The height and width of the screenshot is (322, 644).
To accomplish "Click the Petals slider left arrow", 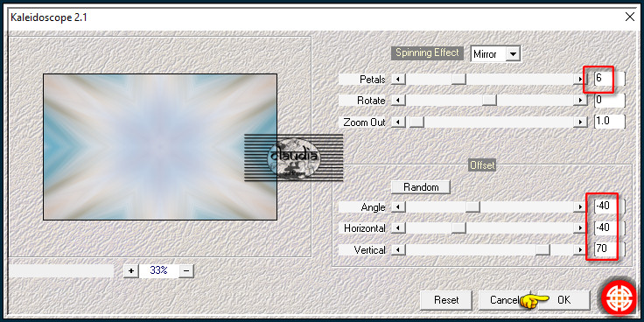I will (x=398, y=79).
